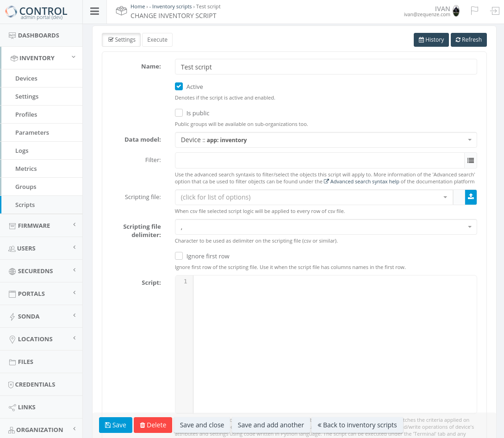This screenshot has height=438, width=504.
Task: Open the filter list icon button
Action: [x=470, y=160]
